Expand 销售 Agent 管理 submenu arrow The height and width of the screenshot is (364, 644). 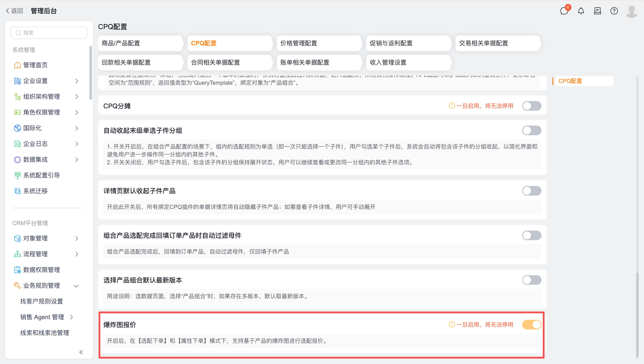(72, 317)
